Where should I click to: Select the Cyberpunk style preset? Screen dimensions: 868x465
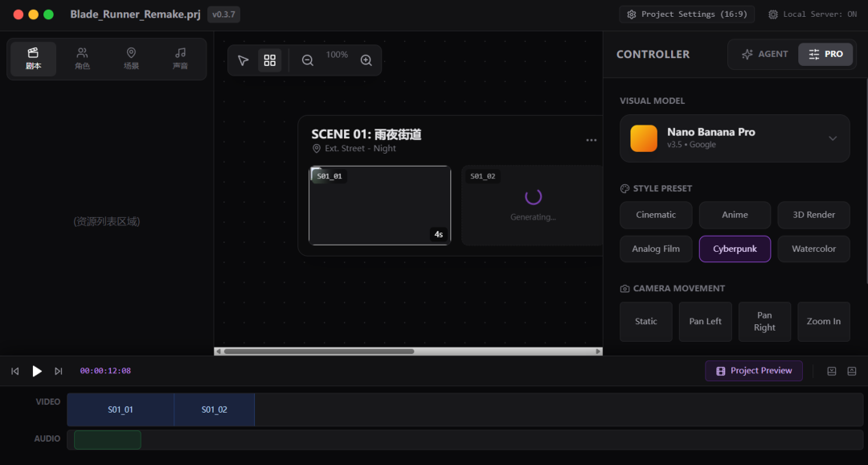tap(735, 249)
